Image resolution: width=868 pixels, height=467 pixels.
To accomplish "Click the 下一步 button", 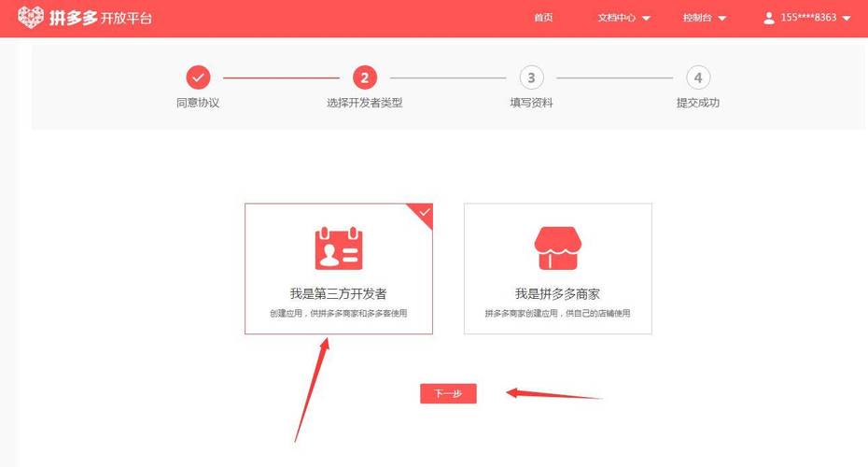I will [448, 393].
